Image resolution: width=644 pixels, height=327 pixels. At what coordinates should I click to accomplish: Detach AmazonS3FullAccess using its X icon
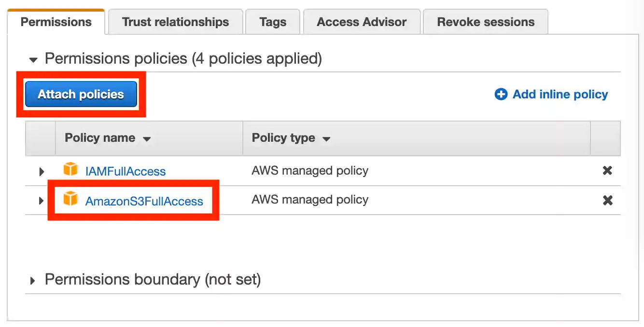point(607,200)
